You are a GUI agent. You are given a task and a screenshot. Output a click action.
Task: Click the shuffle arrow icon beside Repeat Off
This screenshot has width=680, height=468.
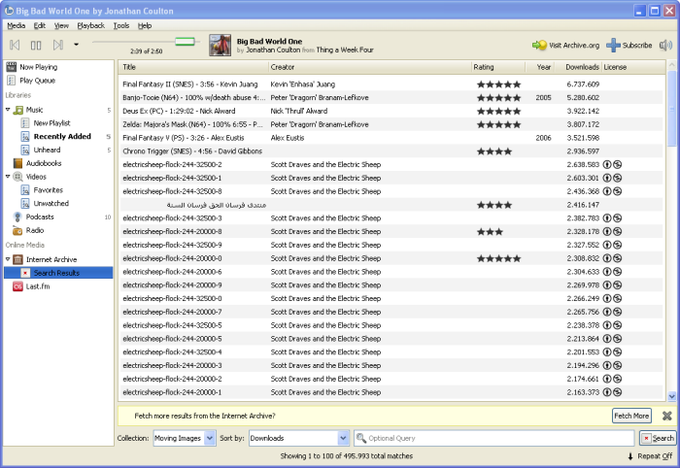tap(630, 456)
